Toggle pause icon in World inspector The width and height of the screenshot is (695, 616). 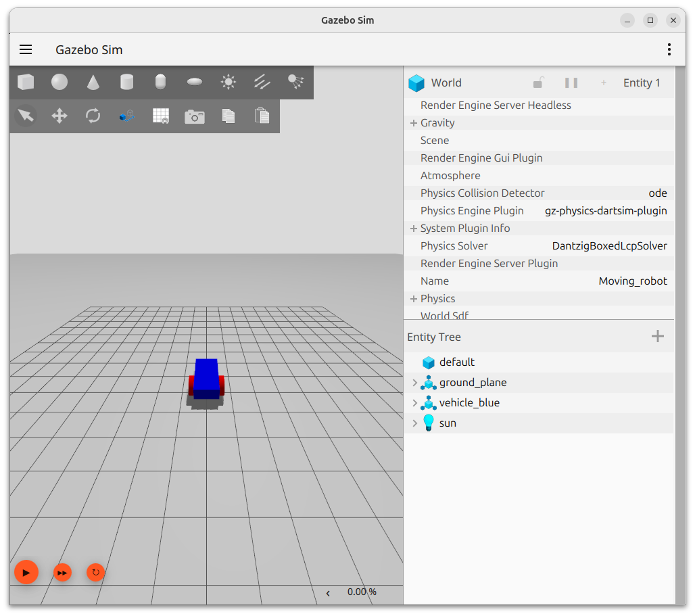[x=571, y=82]
